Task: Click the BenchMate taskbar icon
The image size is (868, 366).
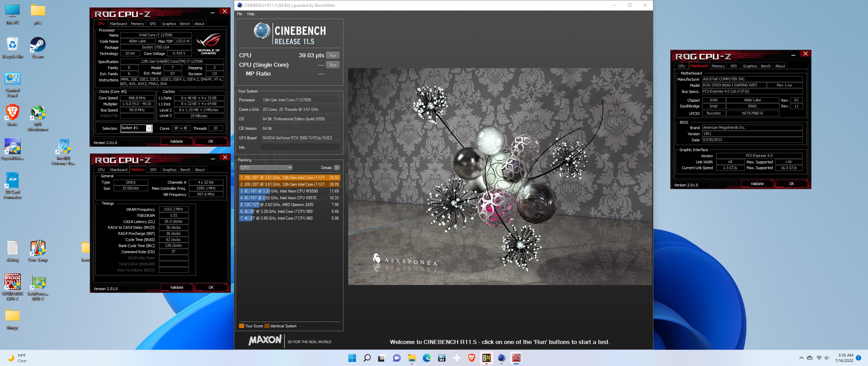Action: click(x=486, y=358)
